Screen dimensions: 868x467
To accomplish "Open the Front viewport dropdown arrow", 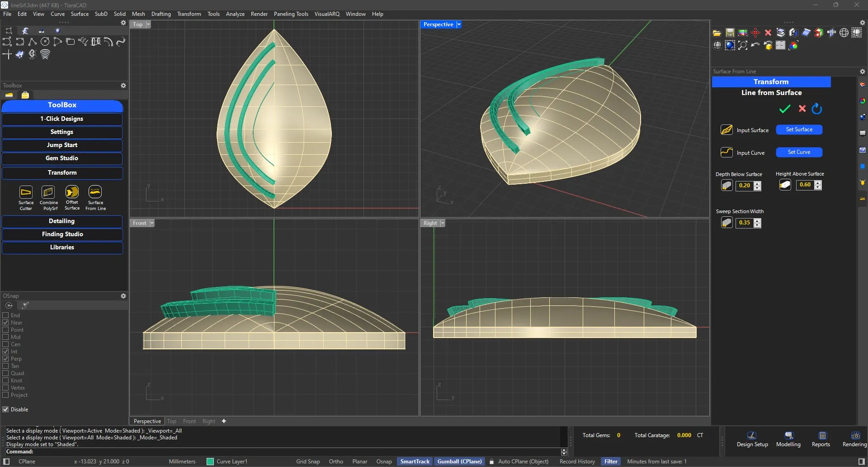I will pyautogui.click(x=152, y=223).
